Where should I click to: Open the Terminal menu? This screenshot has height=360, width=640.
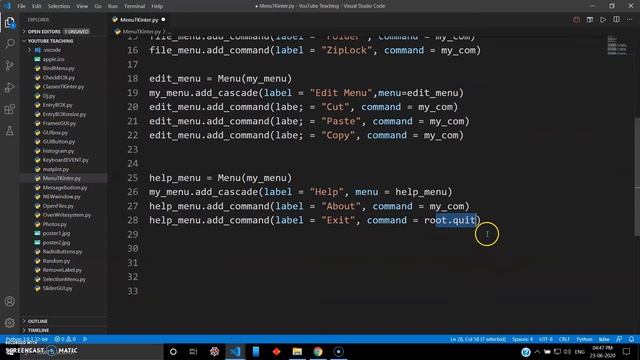(x=134, y=6)
